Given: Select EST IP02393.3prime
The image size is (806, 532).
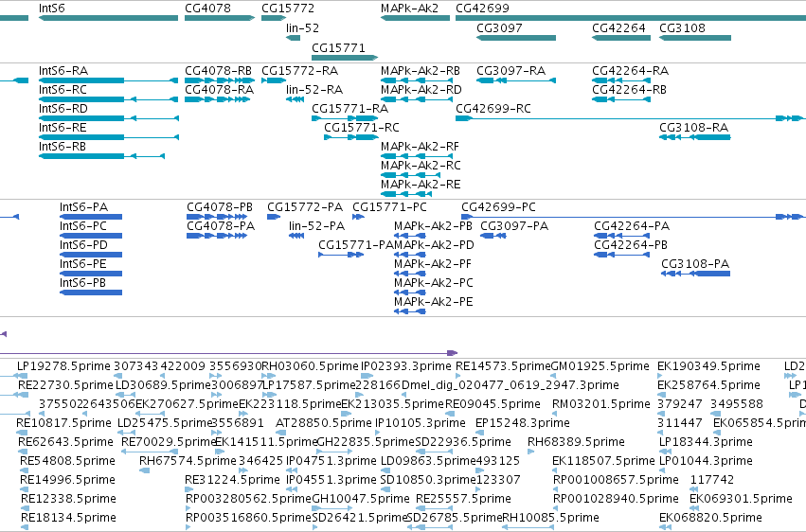Looking at the screenshot, I should 406,366.
